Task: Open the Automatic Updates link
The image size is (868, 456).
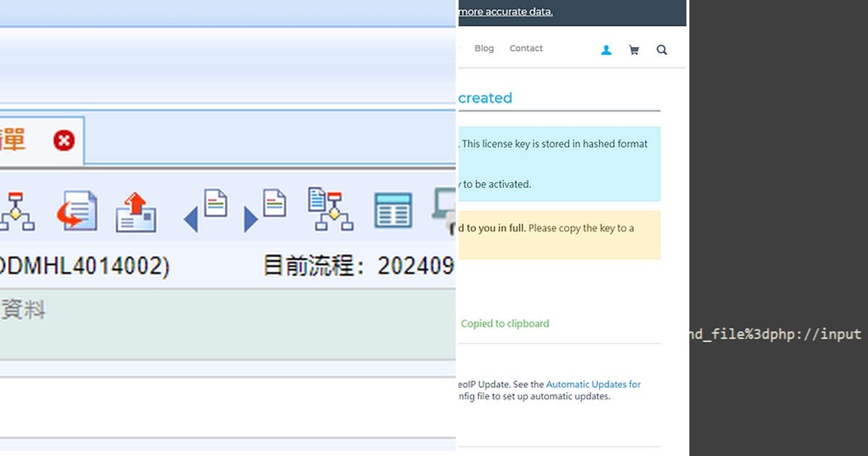Action: (x=594, y=384)
